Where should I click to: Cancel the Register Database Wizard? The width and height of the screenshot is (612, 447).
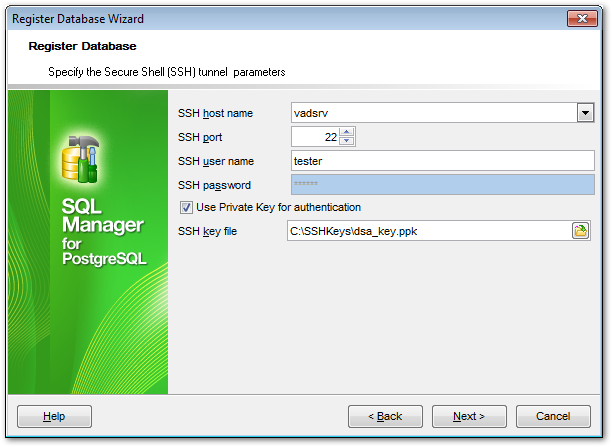[553, 416]
